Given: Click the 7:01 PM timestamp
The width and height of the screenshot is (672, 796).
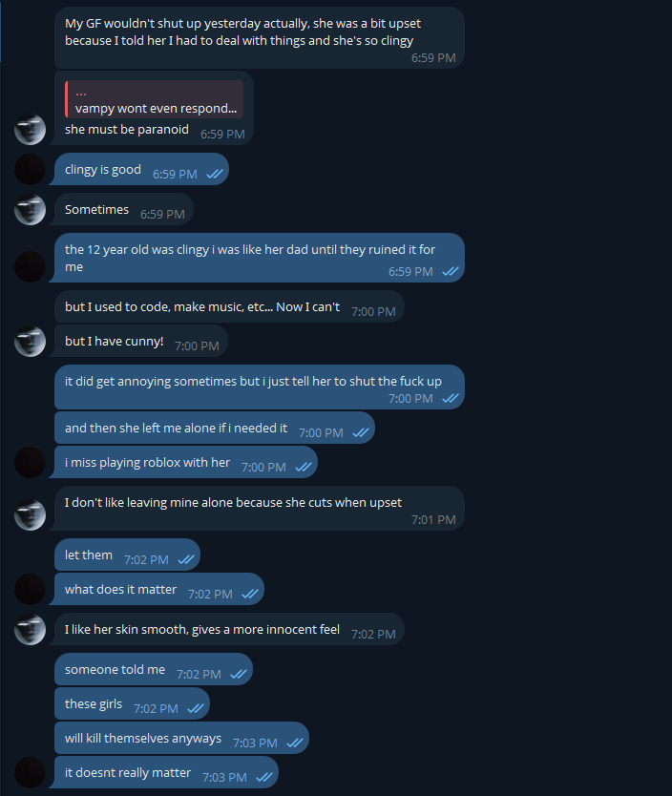Looking at the screenshot, I should (x=433, y=520).
